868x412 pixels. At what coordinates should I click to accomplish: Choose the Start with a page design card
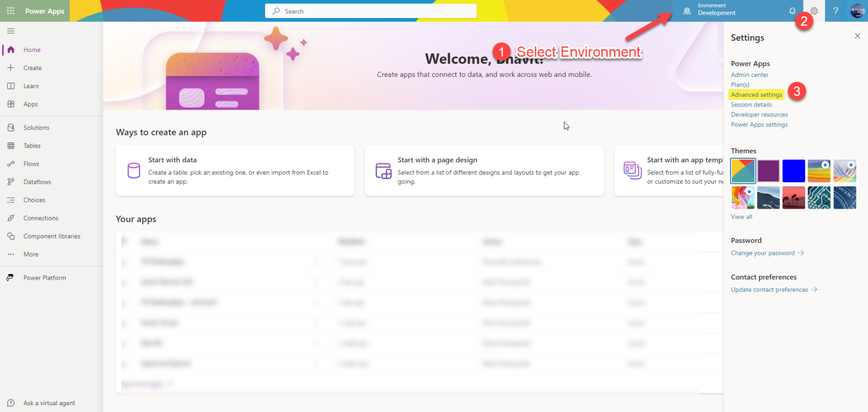tap(484, 171)
